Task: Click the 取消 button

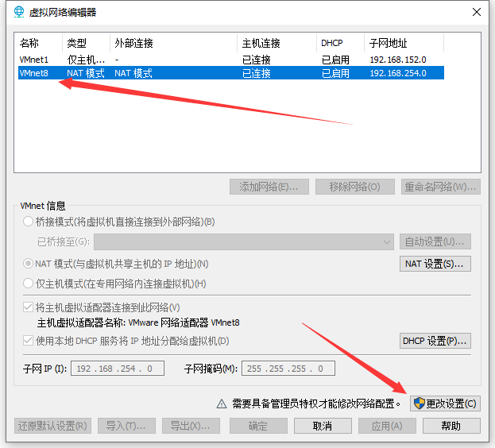Action: click(x=323, y=426)
